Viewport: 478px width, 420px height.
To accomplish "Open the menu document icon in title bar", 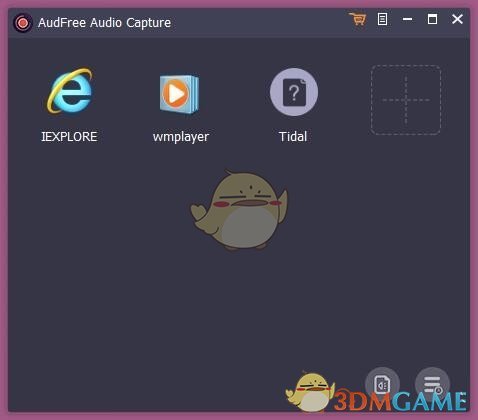I will (382, 19).
